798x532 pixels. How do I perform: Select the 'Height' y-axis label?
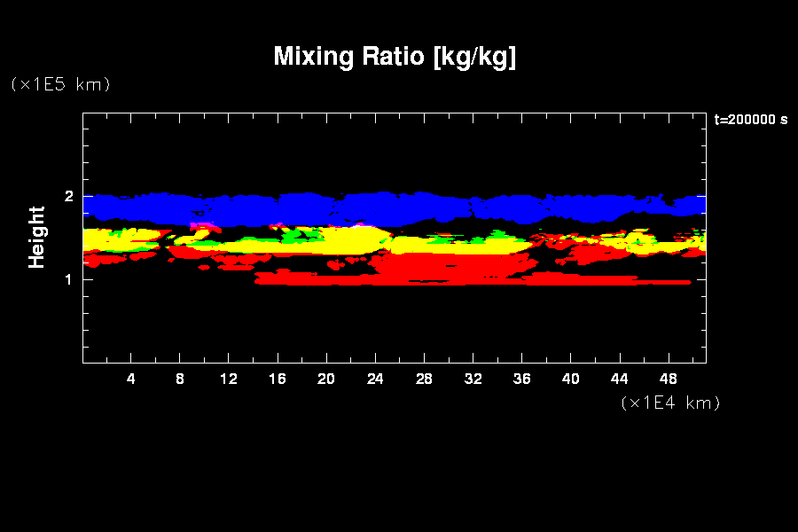[36, 238]
